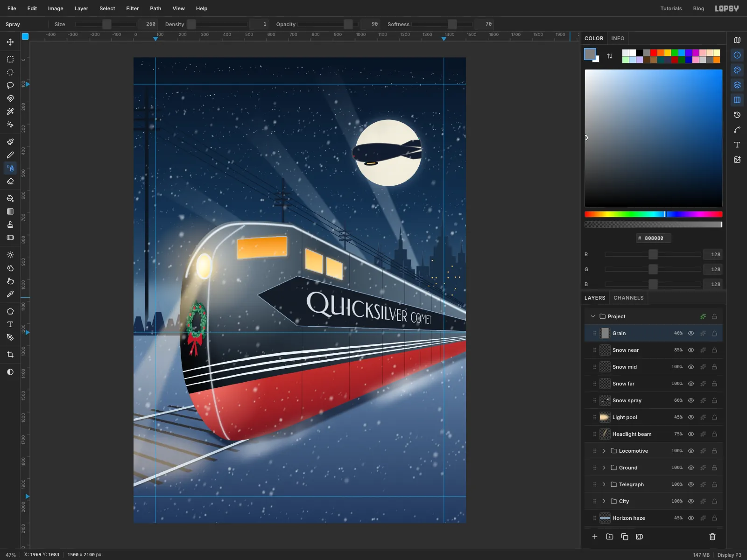Click the hue slider bar
This screenshot has width=747, height=560.
point(654,214)
